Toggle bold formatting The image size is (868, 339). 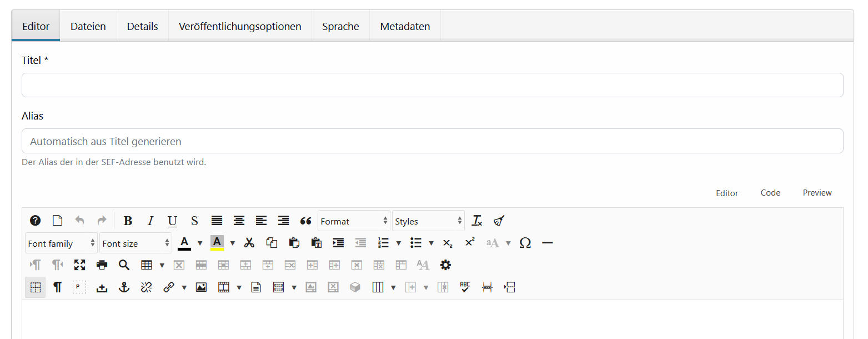128,221
